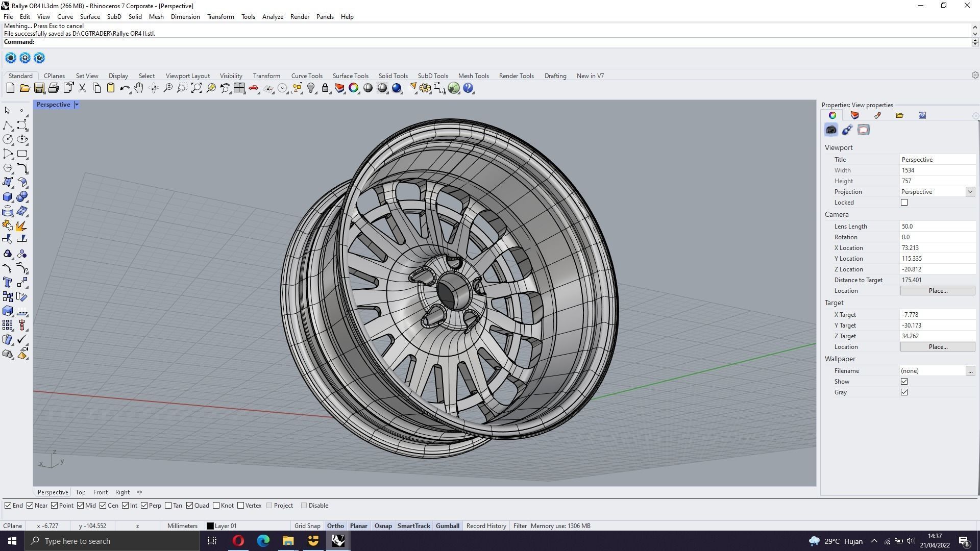The width and height of the screenshot is (980, 551).
Task: Enable the Vertex osnap checkbox
Action: coord(241,506)
